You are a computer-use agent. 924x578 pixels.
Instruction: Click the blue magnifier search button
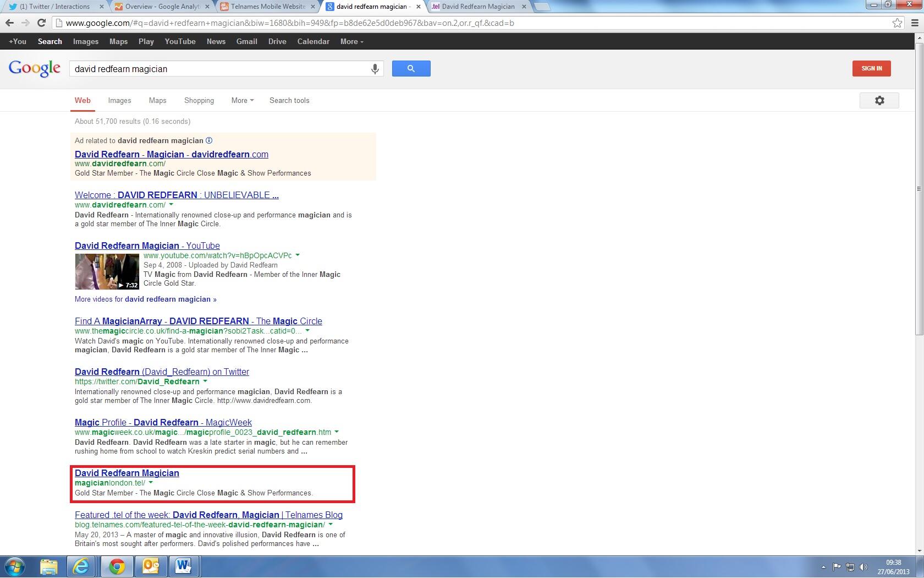pyautogui.click(x=411, y=69)
